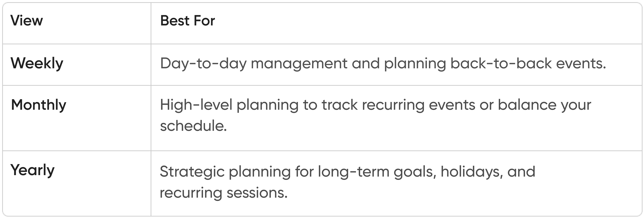644x218 pixels.
Task: Click the "Best For" column header
Action: (x=187, y=20)
